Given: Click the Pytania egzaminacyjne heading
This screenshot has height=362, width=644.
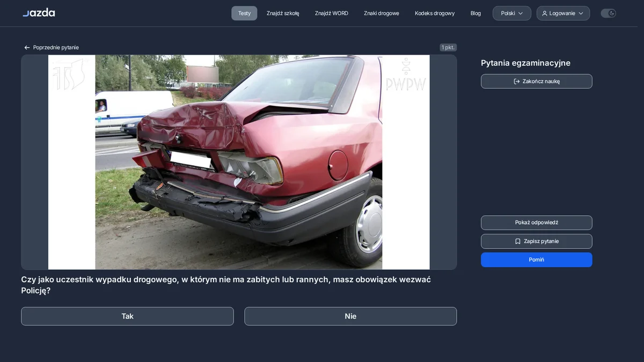Looking at the screenshot, I should (525, 63).
